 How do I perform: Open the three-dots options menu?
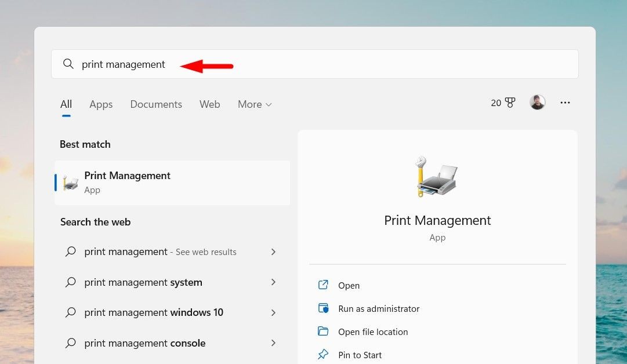click(565, 103)
